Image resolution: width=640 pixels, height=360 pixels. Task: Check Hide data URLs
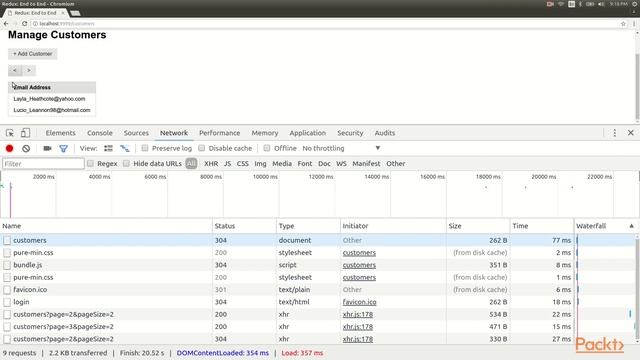pos(127,164)
